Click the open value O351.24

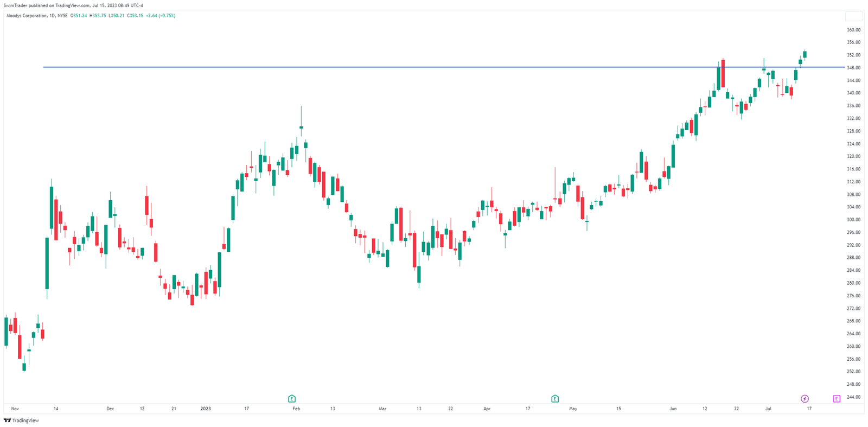click(79, 16)
